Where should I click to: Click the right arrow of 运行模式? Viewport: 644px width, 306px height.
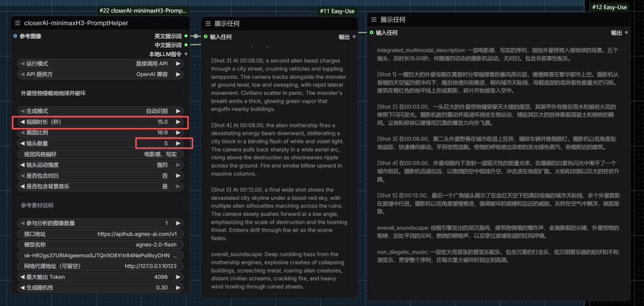(178, 64)
